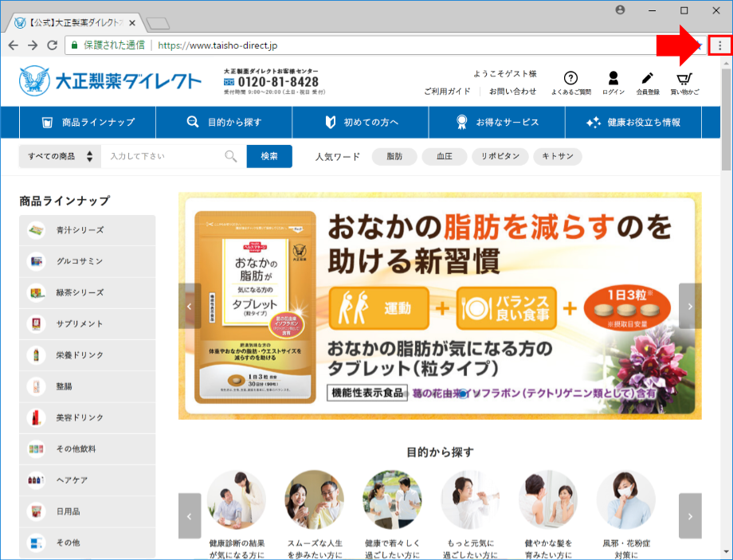
Task: Select the 脂肪 popular keyword
Action: click(394, 157)
